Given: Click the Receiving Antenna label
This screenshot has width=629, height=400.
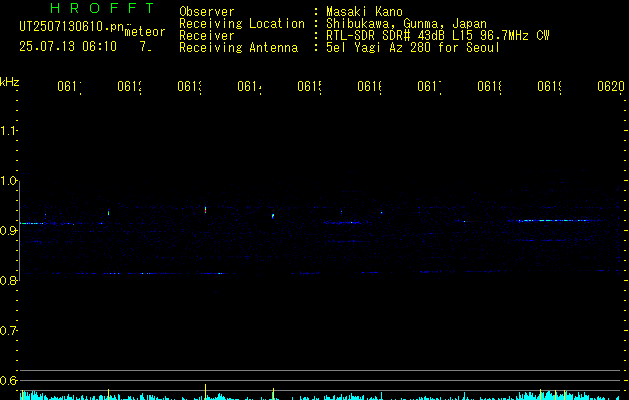Looking at the screenshot, I should [x=239, y=47].
